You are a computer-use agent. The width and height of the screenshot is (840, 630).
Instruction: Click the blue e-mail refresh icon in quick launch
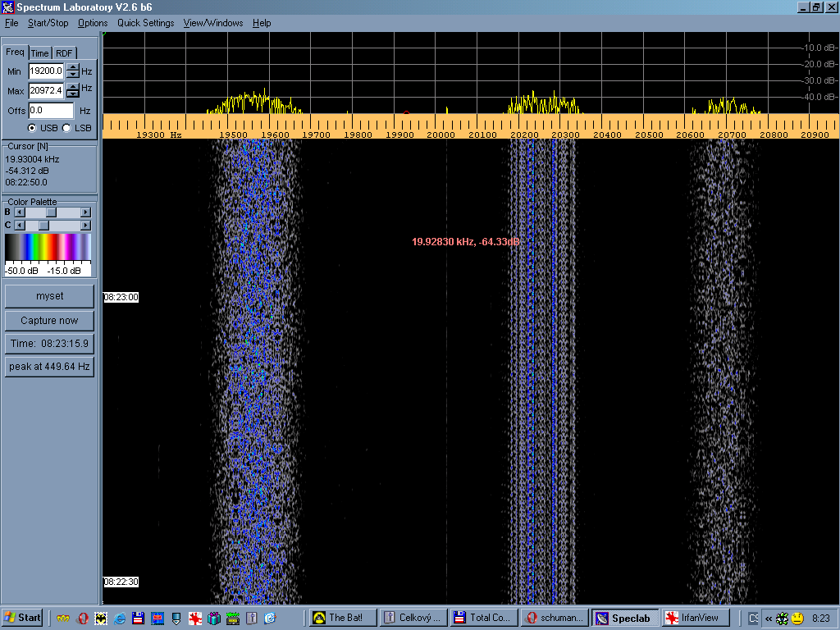tap(271, 619)
